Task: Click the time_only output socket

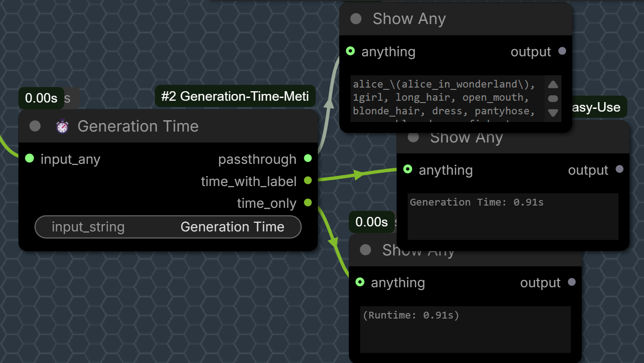Action: pos(308,202)
